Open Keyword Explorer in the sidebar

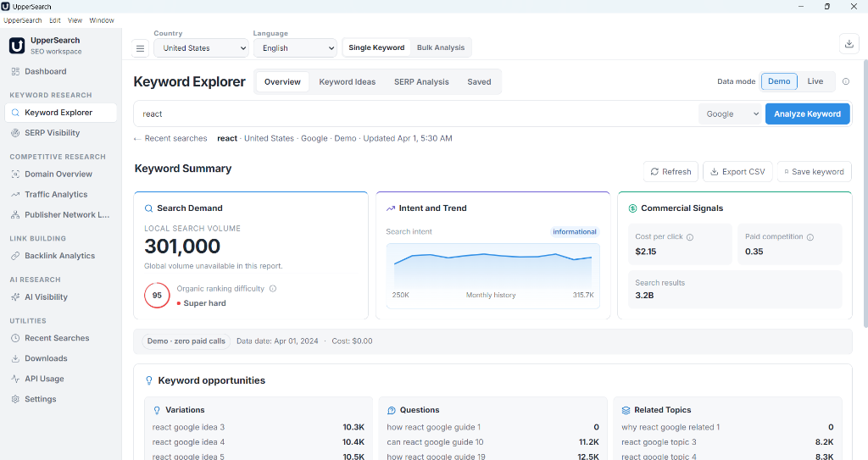[61, 113]
